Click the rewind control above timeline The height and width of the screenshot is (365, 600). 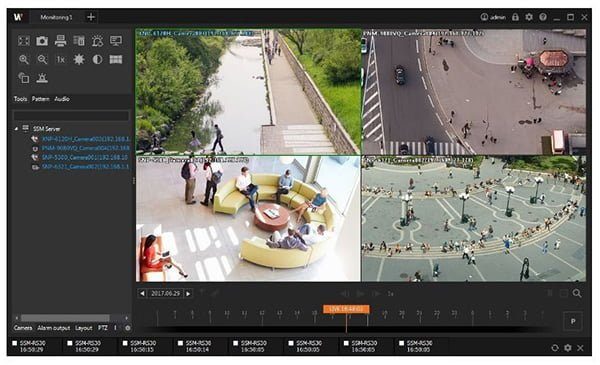(x=344, y=293)
